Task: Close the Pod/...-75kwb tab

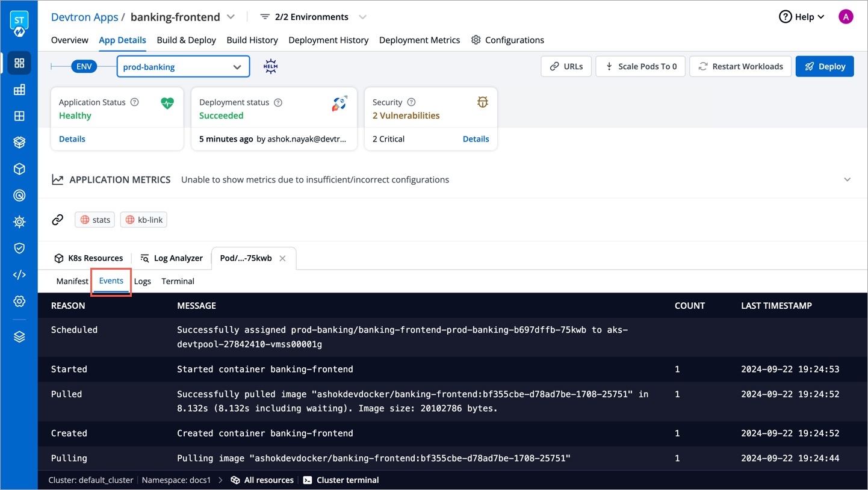Action: tap(282, 258)
